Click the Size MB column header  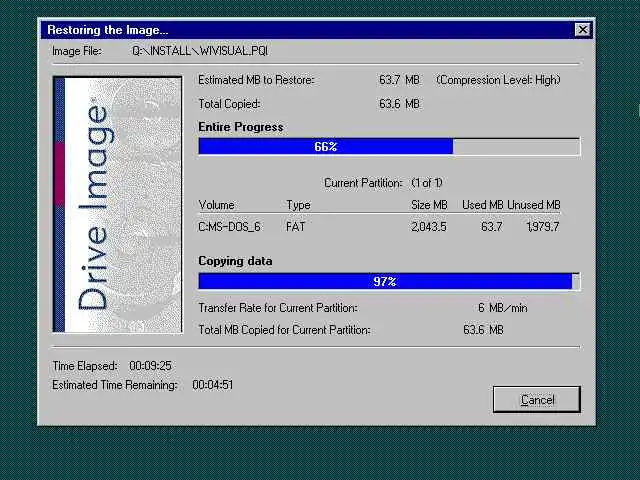[429, 205]
